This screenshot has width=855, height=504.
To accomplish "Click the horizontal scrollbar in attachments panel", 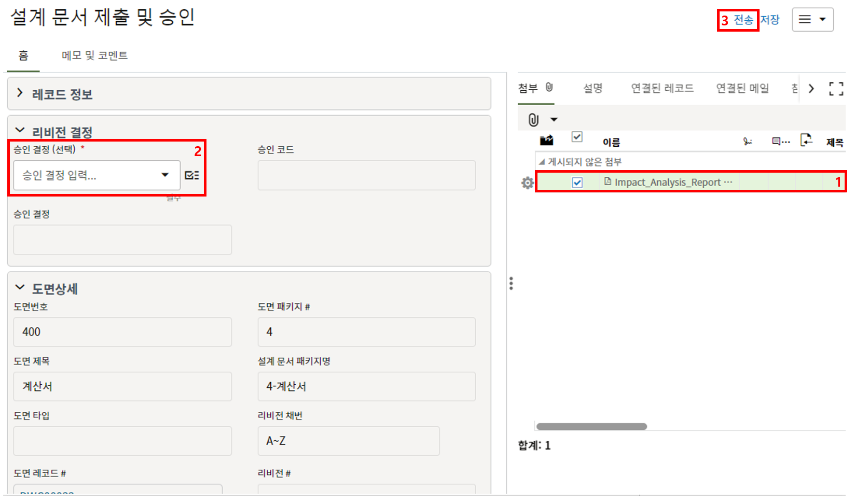I will pyautogui.click(x=591, y=427).
